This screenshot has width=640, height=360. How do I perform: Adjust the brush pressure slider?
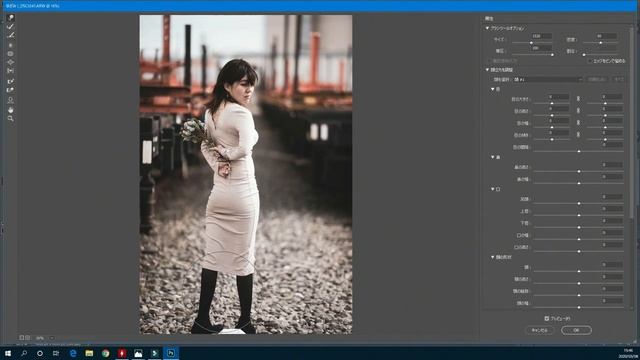click(x=532, y=54)
